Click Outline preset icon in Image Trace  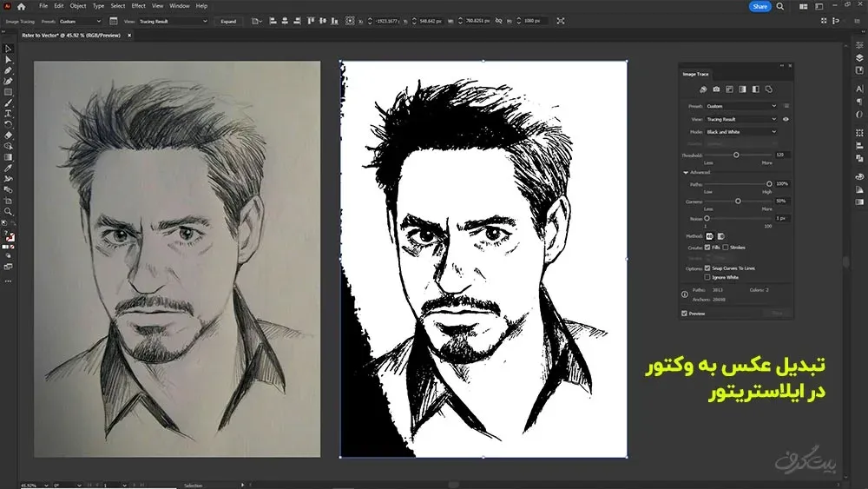coord(769,89)
